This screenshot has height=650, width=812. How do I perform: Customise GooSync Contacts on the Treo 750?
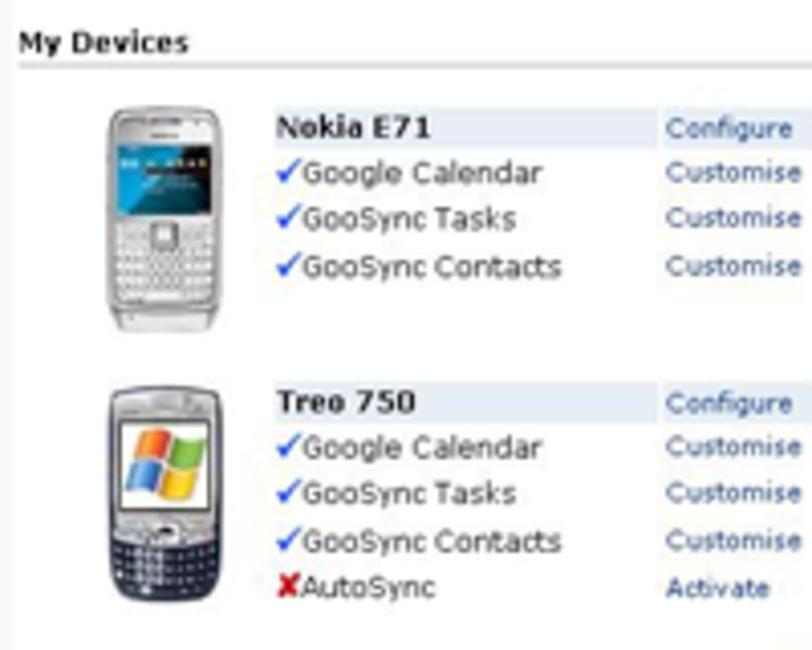(x=733, y=541)
